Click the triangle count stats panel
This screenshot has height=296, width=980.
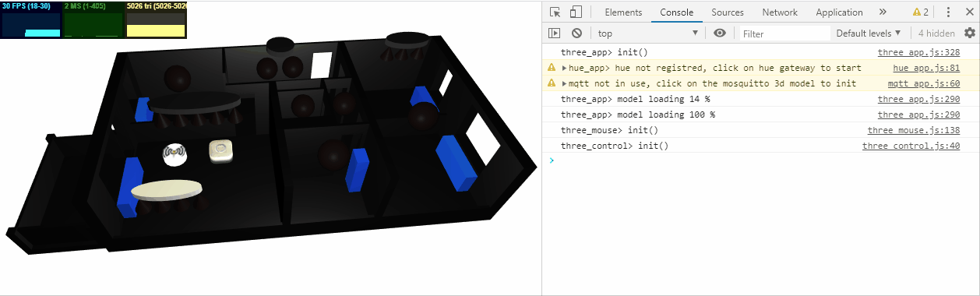(156, 19)
